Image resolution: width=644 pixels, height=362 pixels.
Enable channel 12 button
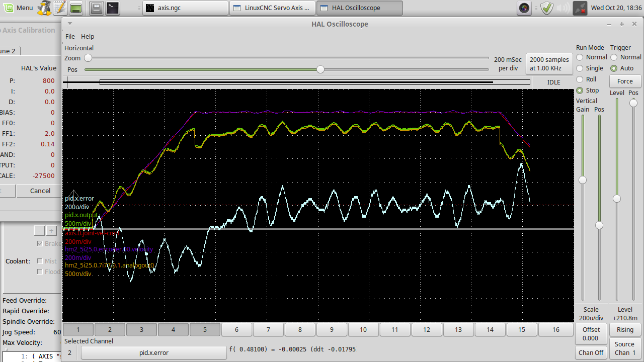[x=427, y=330]
